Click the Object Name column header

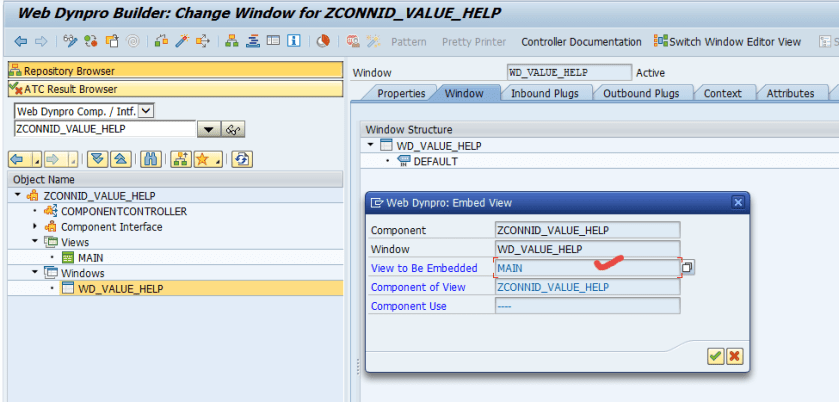pos(176,179)
